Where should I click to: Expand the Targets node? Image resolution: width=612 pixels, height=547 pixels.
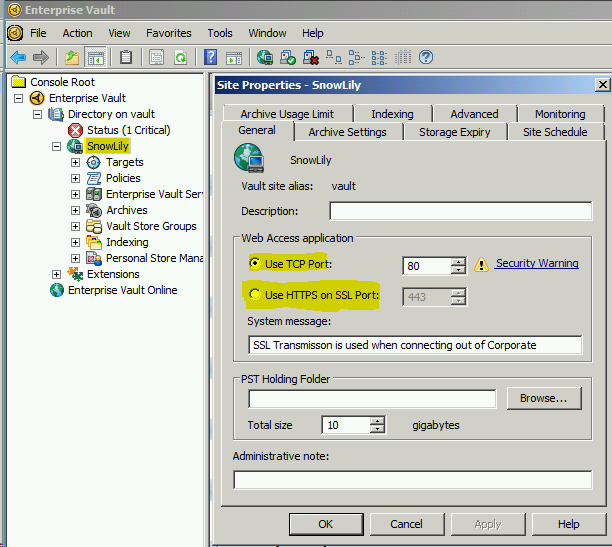click(x=75, y=162)
